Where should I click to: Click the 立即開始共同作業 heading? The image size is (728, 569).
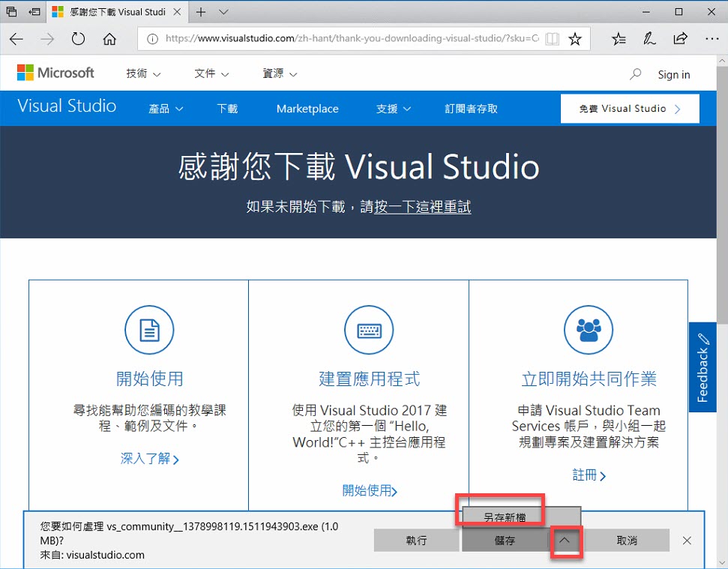click(x=589, y=379)
